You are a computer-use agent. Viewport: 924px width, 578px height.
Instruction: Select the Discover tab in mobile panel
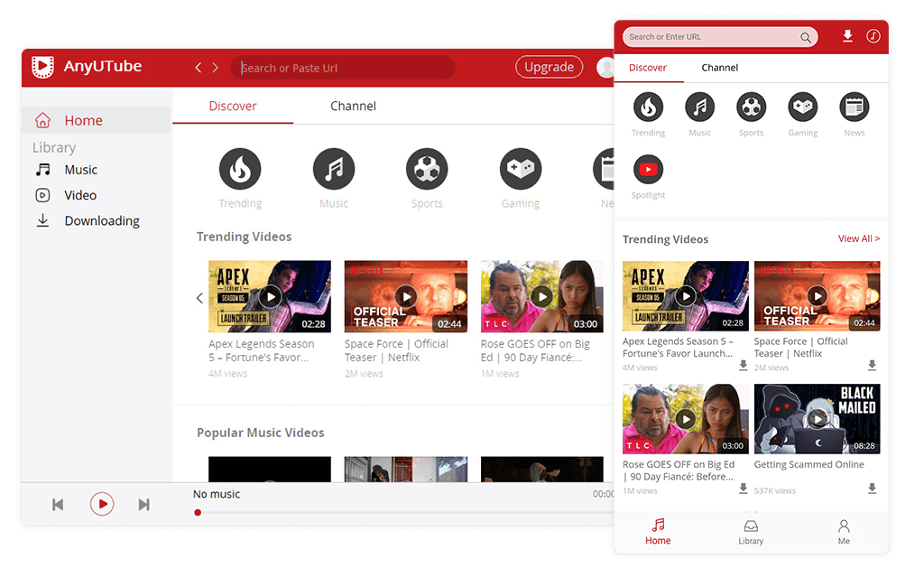click(x=648, y=68)
